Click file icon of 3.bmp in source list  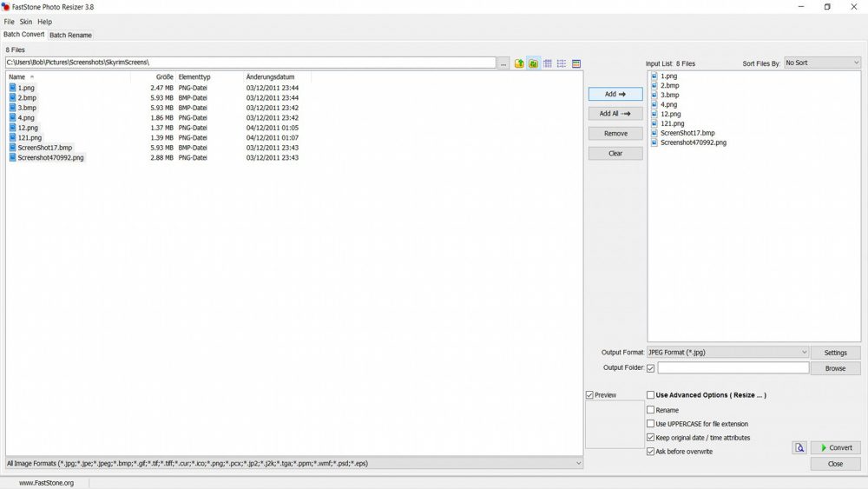click(12, 108)
